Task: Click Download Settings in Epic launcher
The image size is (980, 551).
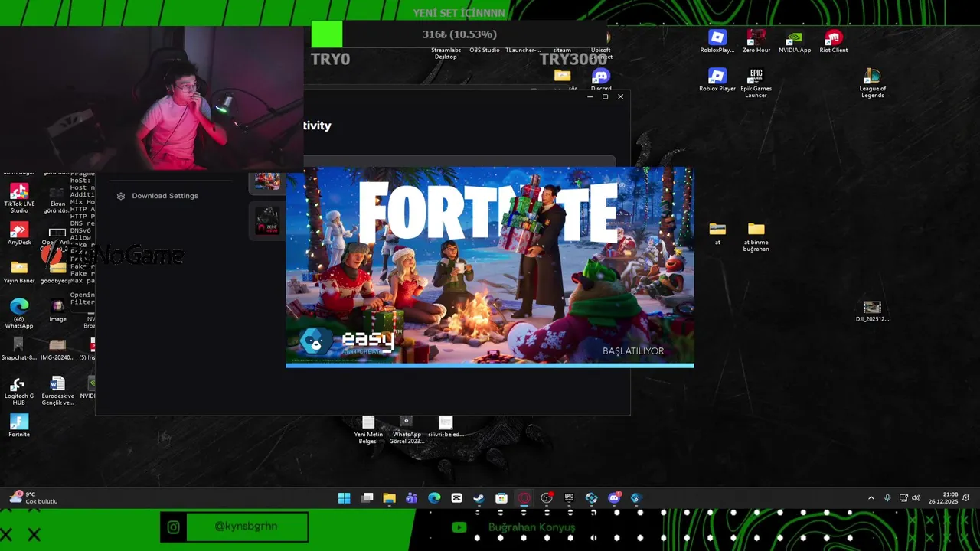Action: tap(165, 196)
